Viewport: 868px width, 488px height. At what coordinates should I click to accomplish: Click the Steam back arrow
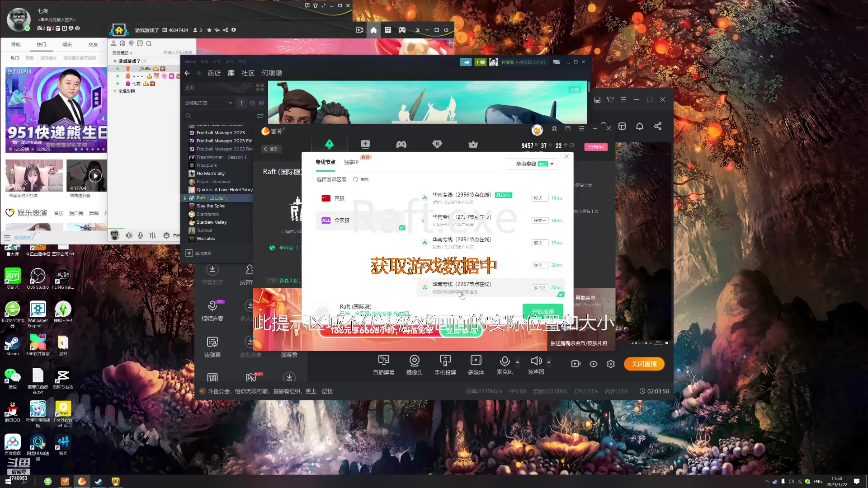pyautogui.click(x=187, y=73)
